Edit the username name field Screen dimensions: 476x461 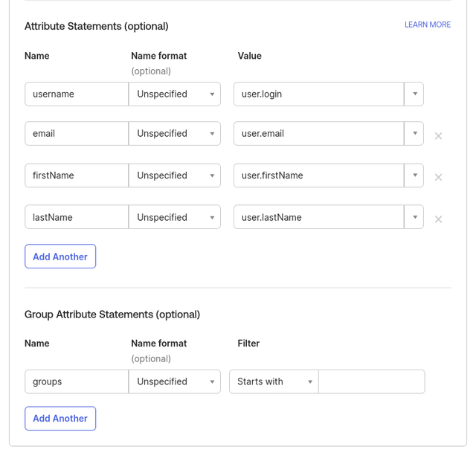77,94
